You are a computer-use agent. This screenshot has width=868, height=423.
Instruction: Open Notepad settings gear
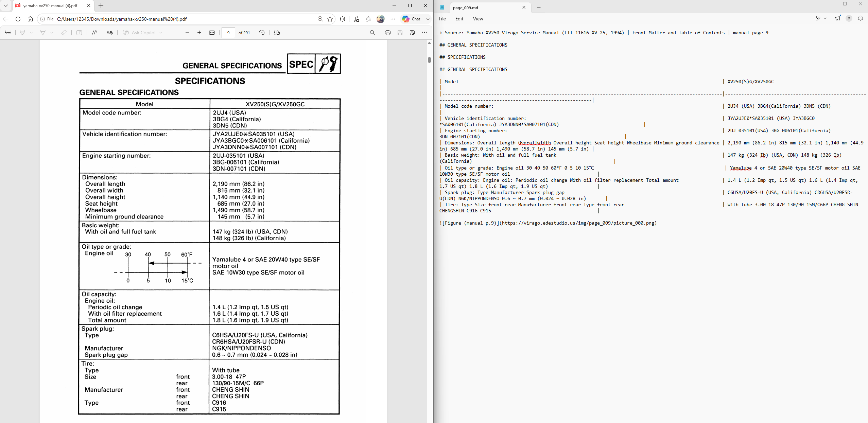[x=861, y=18]
